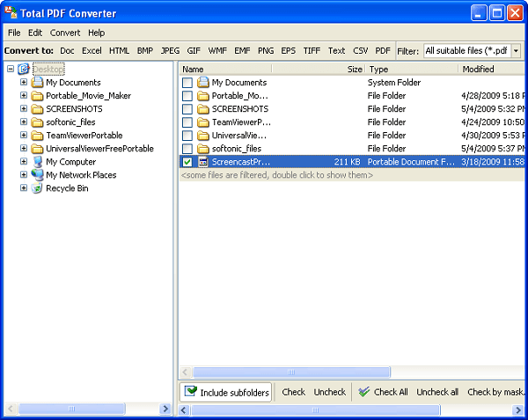Click the Portable_Mo... folder icon in file list

(x=203, y=96)
